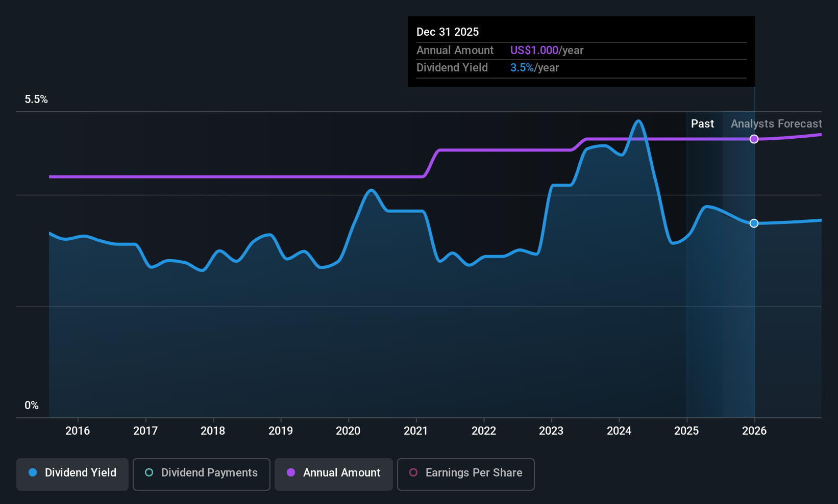Select the purple data point marker
Viewport: 838px width, 504px height.
click(x=754, y=139)
